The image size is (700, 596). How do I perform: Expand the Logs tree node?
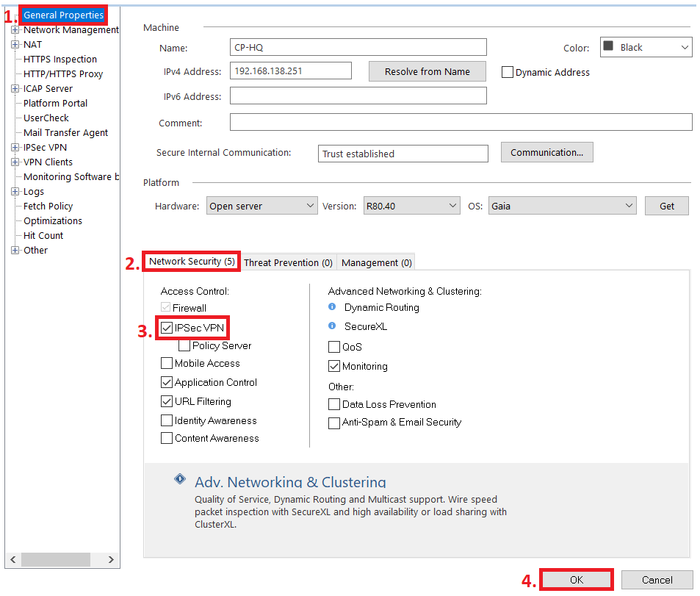point(15,191)
